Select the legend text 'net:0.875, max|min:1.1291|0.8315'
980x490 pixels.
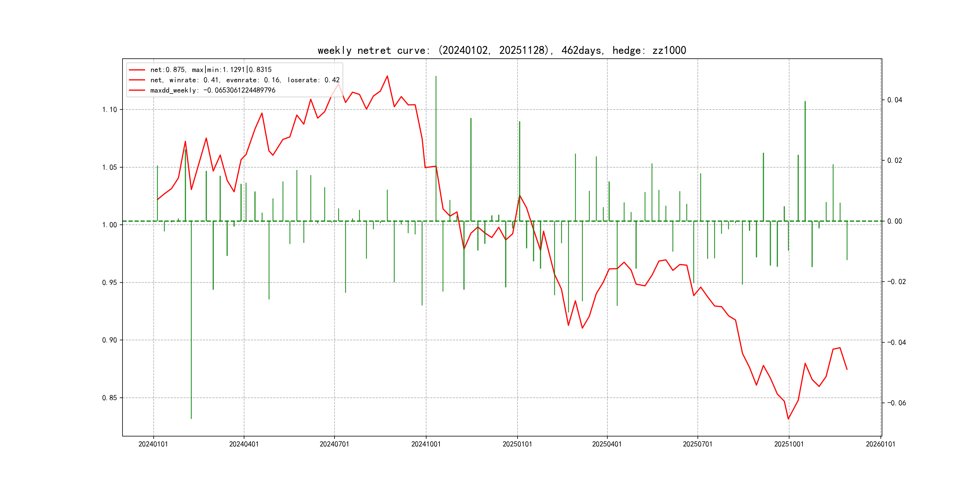tap(211, 70)
